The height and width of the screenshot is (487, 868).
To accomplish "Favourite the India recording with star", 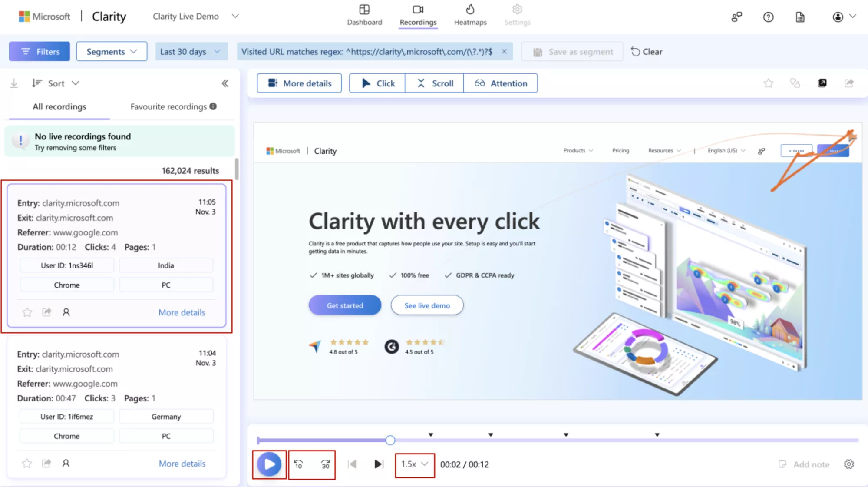I will tap(27, 312).
